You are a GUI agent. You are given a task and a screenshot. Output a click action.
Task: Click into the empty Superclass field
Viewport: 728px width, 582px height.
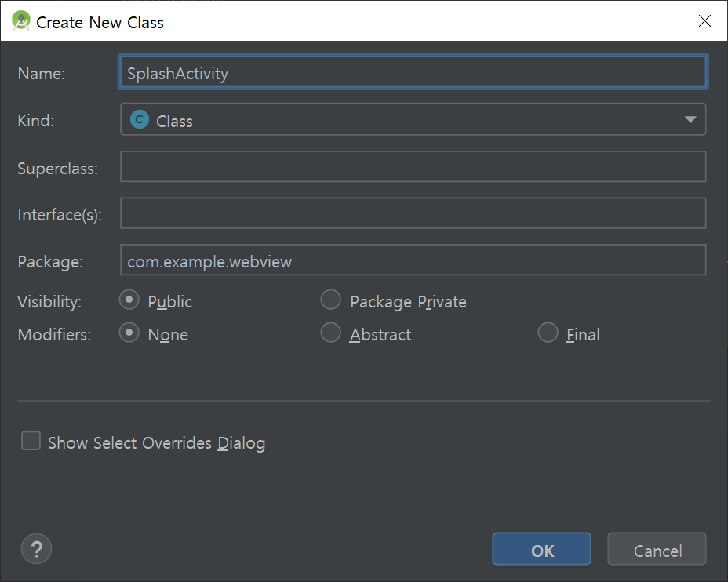coord(413,166)
